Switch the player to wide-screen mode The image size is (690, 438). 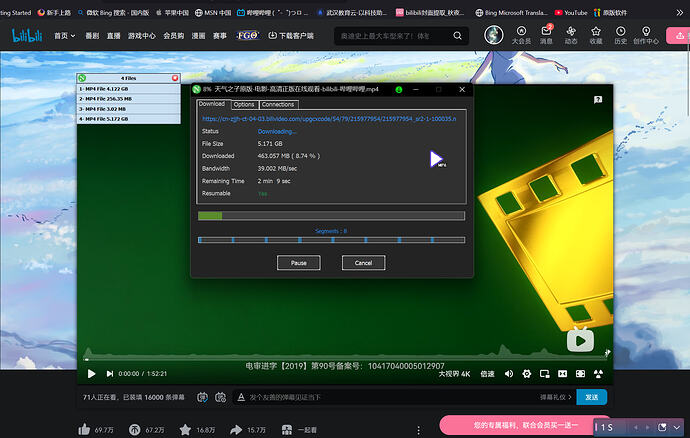(562, 374)
